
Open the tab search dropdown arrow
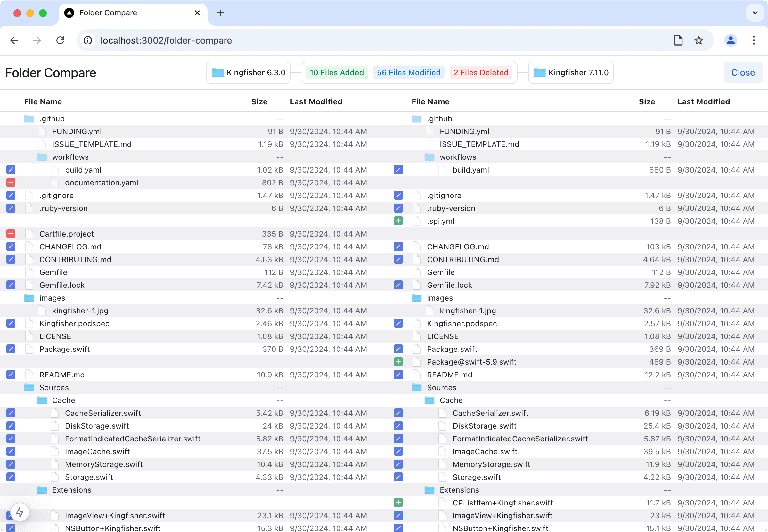click(x=755, y=13)
